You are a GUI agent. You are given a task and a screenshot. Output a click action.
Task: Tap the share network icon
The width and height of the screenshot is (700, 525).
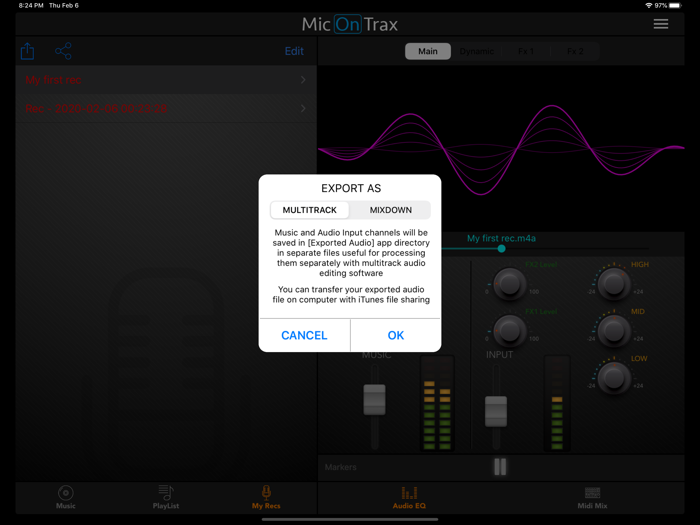[x=63, y=51]
